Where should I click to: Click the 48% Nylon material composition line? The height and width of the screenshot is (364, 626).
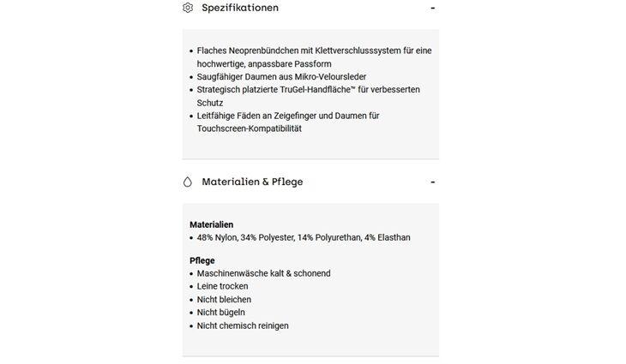304,237
